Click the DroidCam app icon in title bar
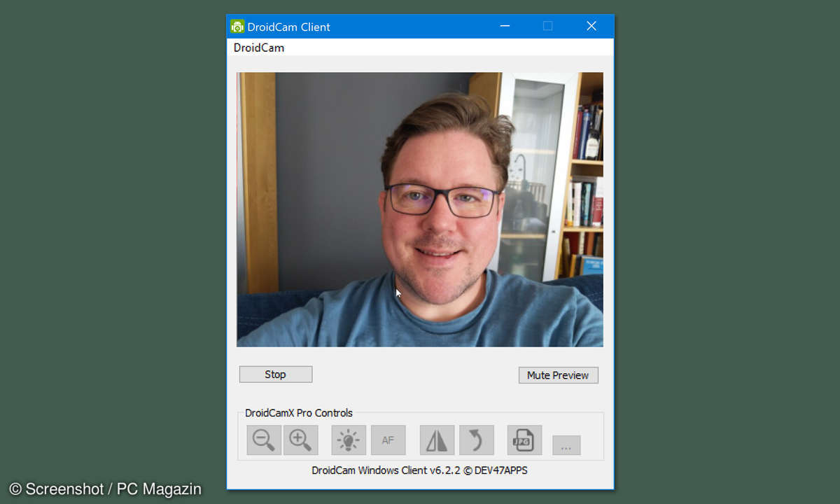The height and width of the screenshot is (504, 840). click(x=237, y=27)
